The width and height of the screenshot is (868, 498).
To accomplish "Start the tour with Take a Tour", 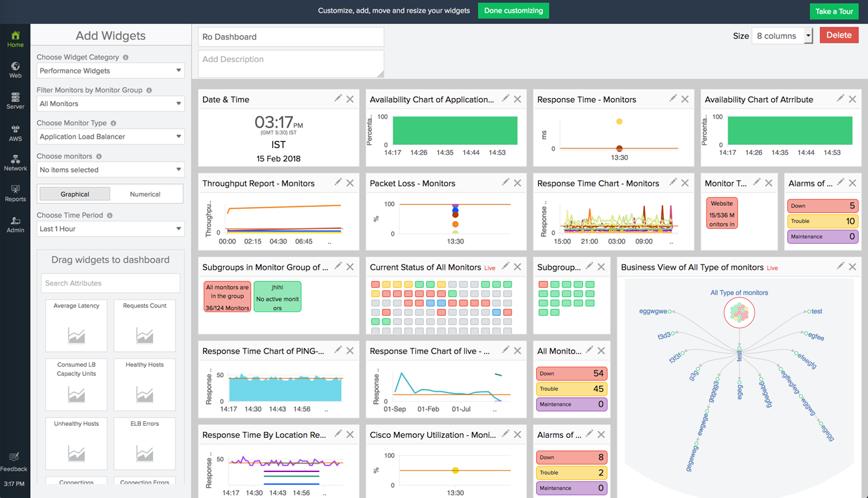I will click(x=834, y=11).
